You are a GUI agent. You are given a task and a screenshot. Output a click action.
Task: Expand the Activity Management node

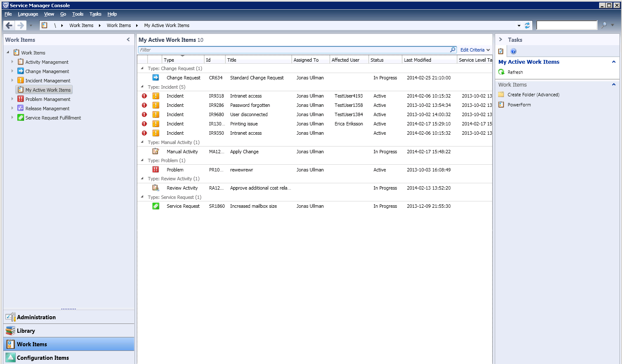coord(12,62)
